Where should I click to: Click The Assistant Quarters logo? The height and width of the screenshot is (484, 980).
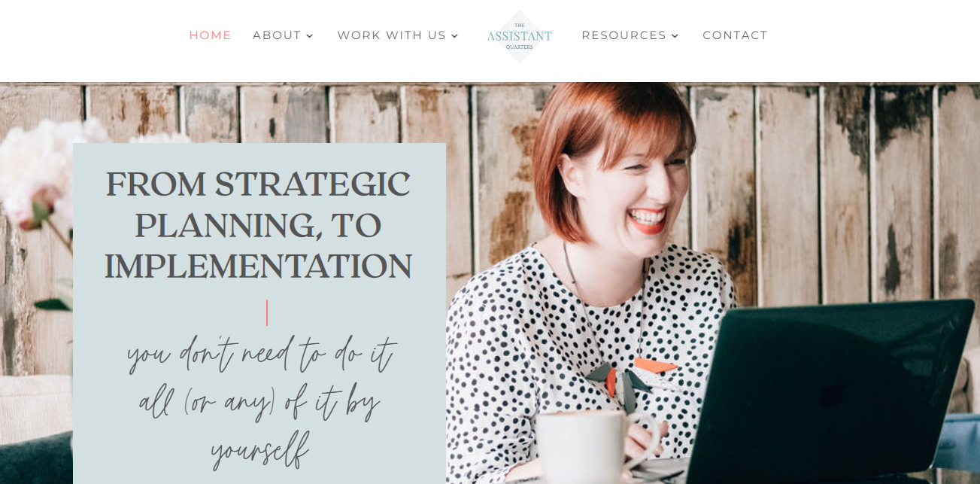[519, 36]
